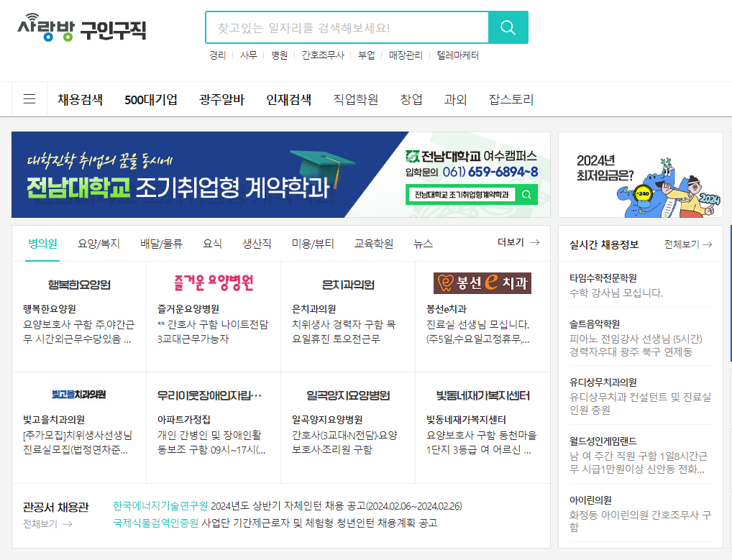Click the 전체보기 arrow in 실시간 채용정보
732x560 pixels.
pos(708,244)
